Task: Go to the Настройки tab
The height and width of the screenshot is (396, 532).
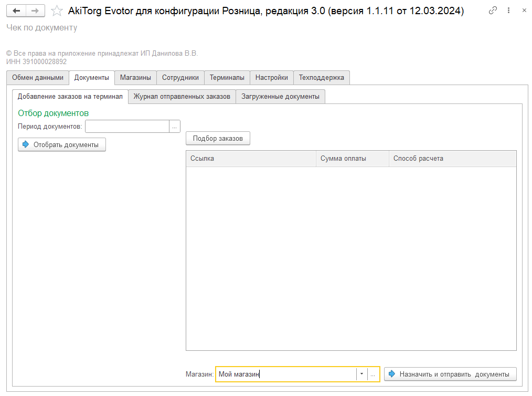Action: point(271,77)
